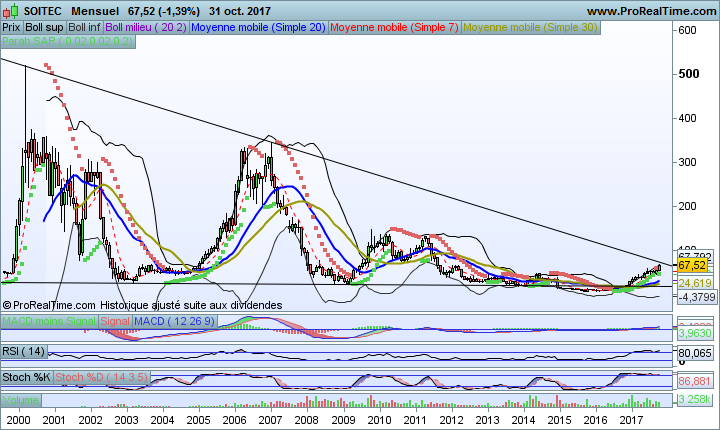The width and height of the screenshot is (720, 430).
Task: Click the candlestick icon next to SOITEC
Action: click(11, 11)
